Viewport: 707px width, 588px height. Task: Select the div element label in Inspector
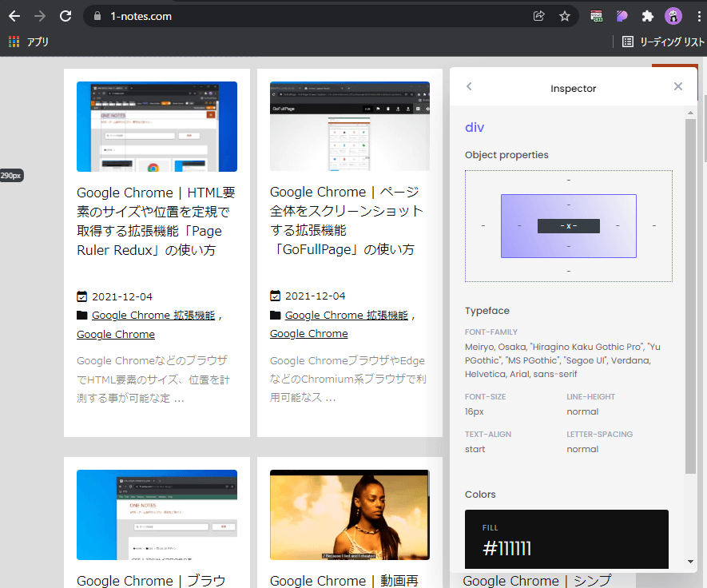coord(475,127)
